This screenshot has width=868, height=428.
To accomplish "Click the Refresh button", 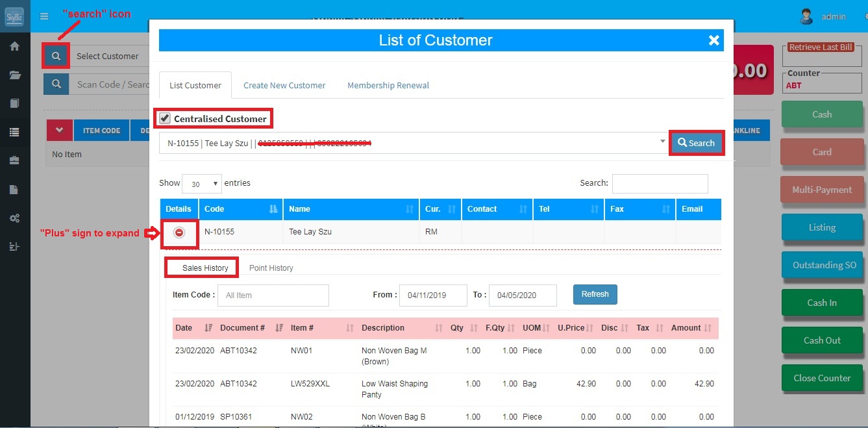I will [x=595, y=294].
